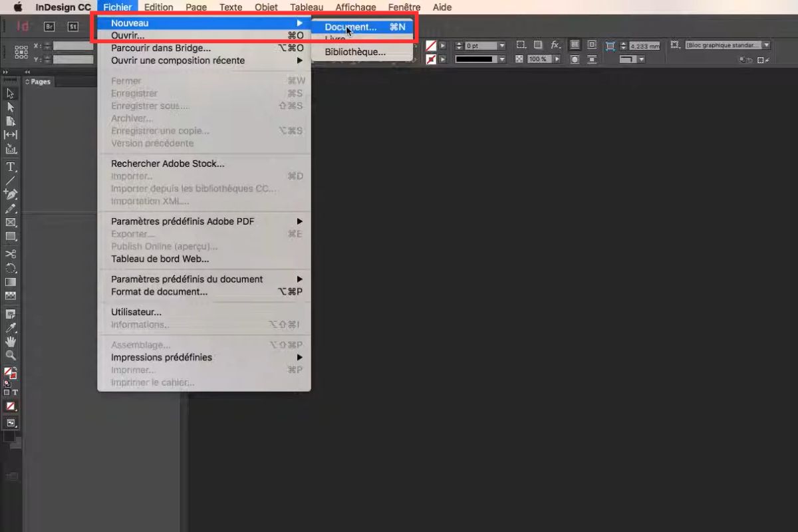Expand 'Paramètres prédéfinis Adobe PDF' submenu

point(204,221)
